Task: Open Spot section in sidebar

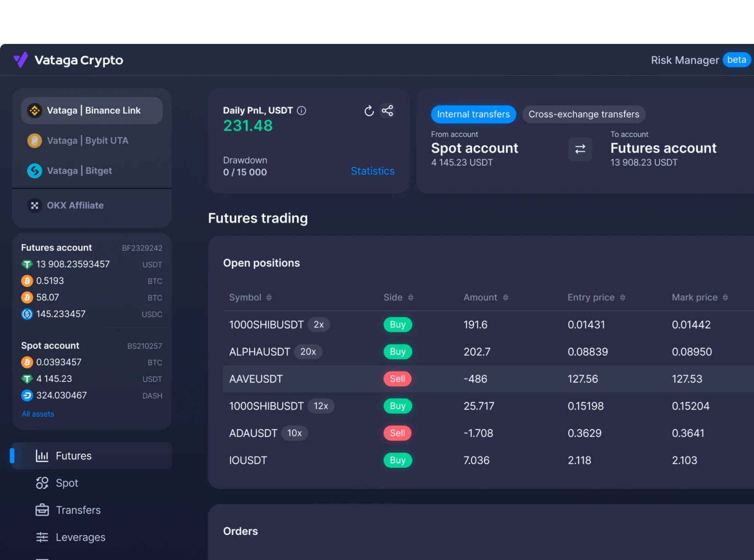Action: 92,483
